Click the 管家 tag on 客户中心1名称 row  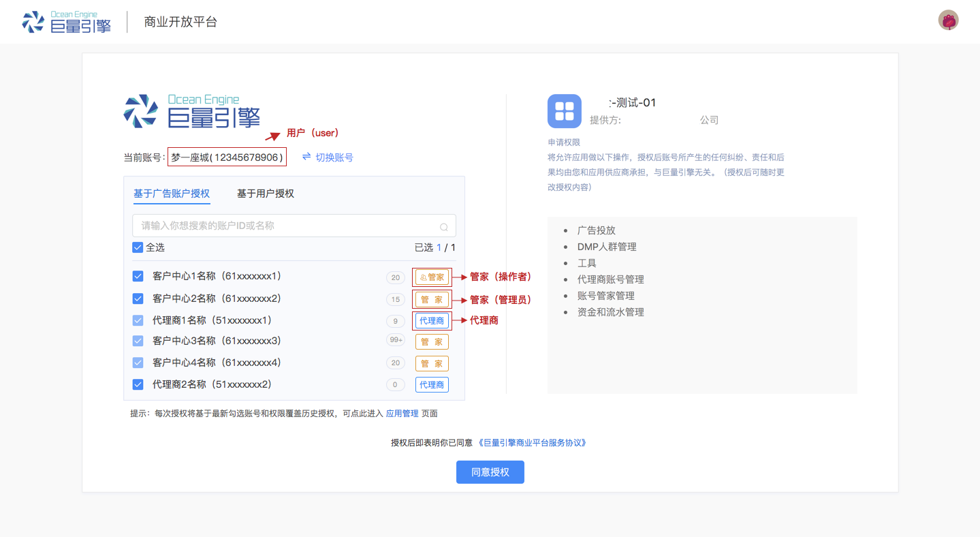tap(432, 277)
